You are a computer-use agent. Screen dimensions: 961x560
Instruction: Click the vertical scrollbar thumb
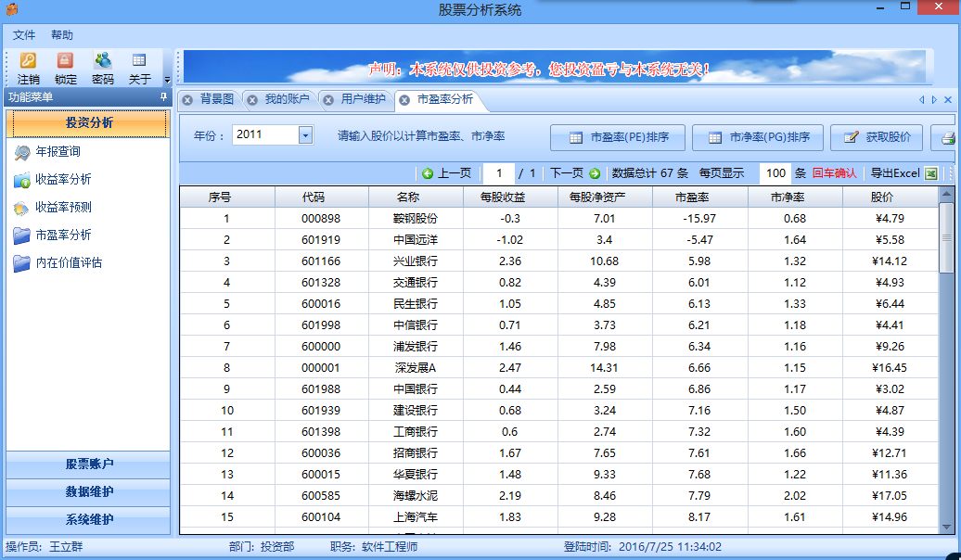[x=946, y=237]
